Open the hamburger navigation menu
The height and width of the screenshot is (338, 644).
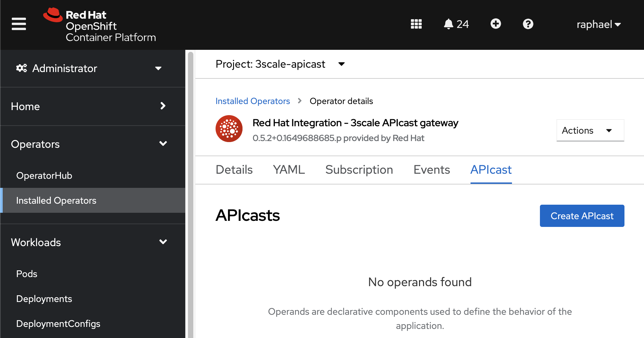click(19, 24)
